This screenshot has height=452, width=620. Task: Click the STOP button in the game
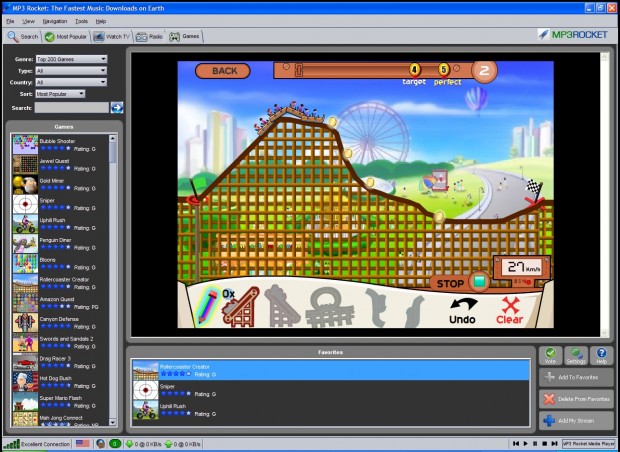tap(450, 283)
